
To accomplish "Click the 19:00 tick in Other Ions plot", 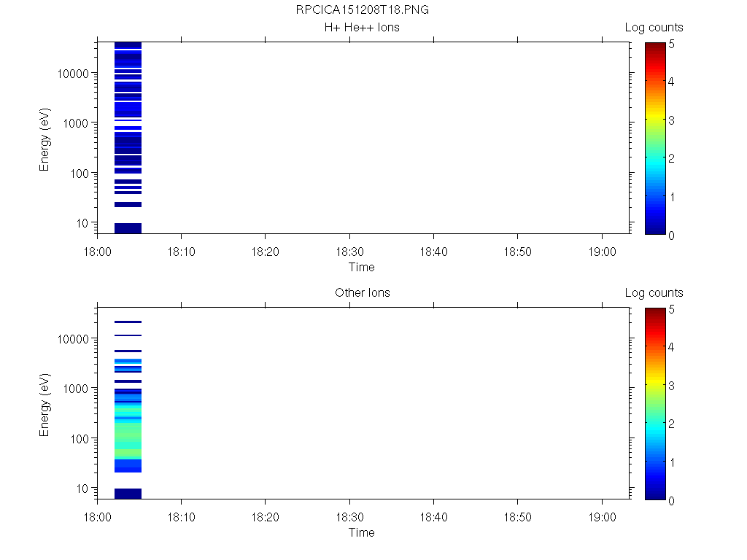I will pos(602,517).
